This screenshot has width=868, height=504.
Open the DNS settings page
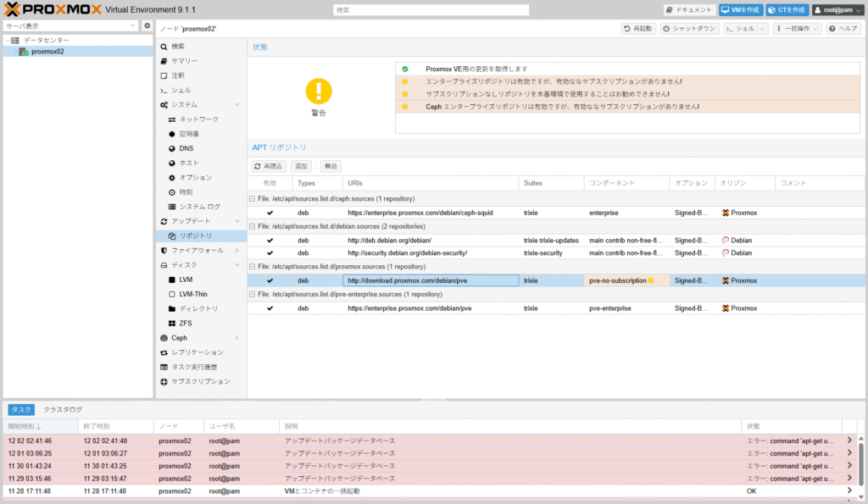click(186, 148)
